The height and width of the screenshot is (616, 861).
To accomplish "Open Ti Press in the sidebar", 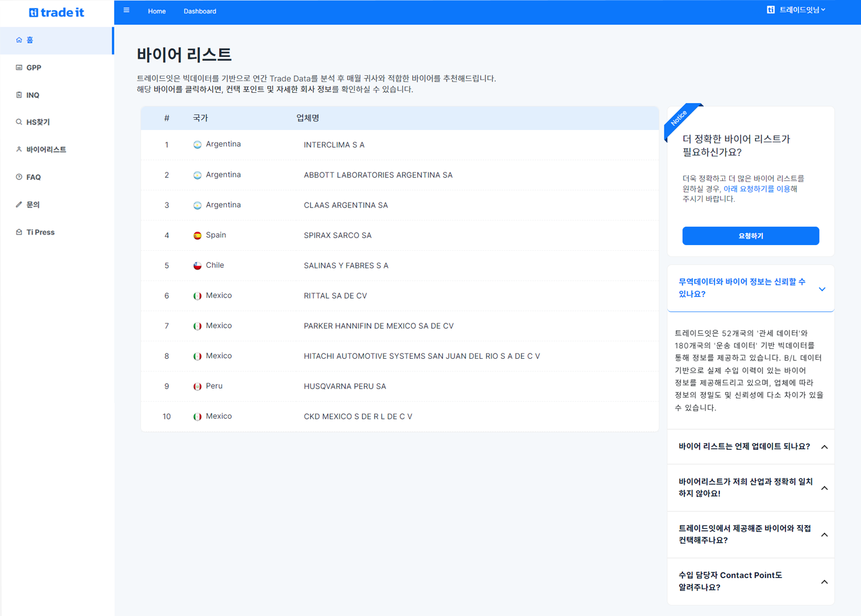I will (40, 232).
